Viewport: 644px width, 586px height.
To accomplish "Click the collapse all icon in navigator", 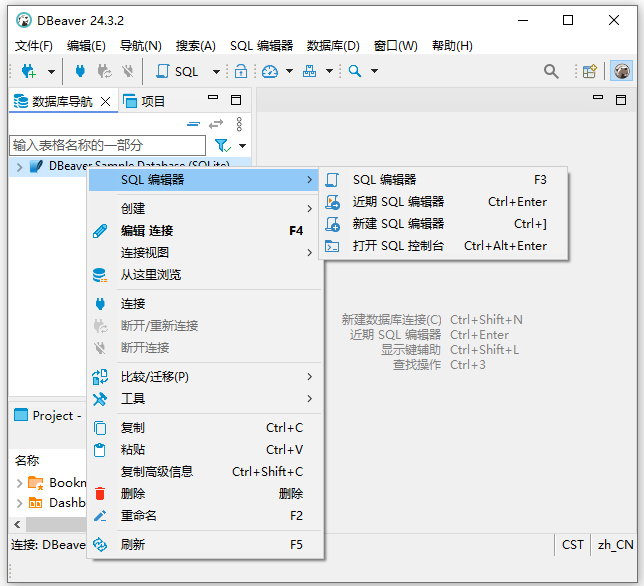I will 193,124.
